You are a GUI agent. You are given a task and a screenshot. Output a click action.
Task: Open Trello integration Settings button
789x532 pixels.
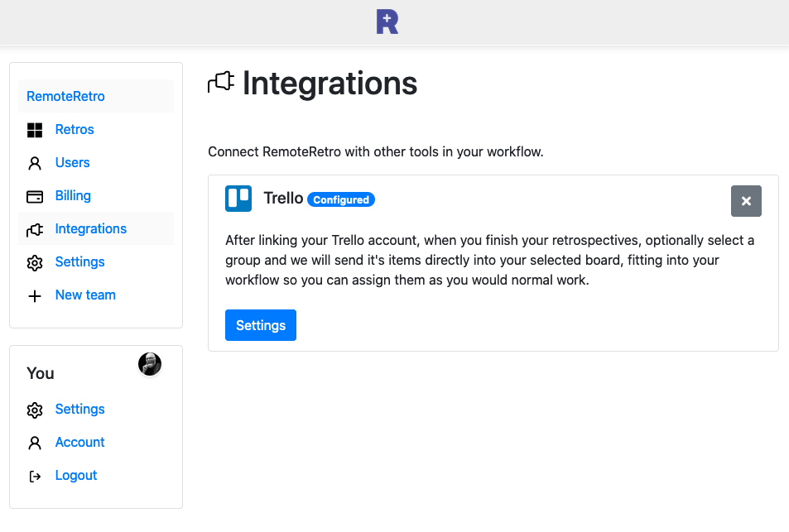point(261,325)
